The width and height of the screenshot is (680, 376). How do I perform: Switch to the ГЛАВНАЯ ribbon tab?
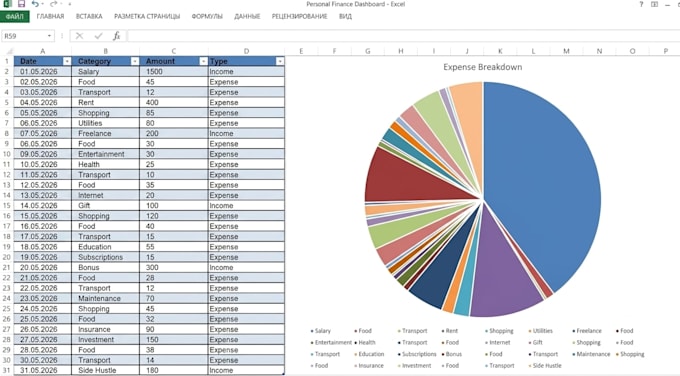(x=50, y=16)
